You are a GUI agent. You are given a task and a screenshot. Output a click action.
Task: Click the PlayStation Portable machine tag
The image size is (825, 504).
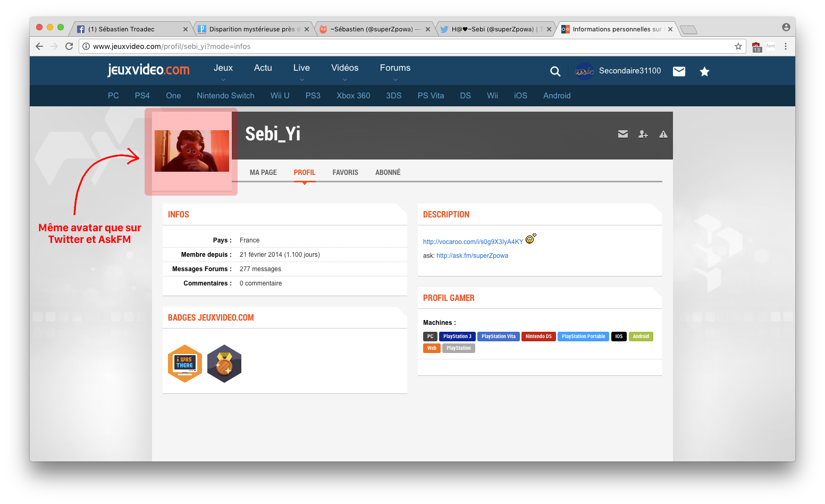[x=583, y=337]
